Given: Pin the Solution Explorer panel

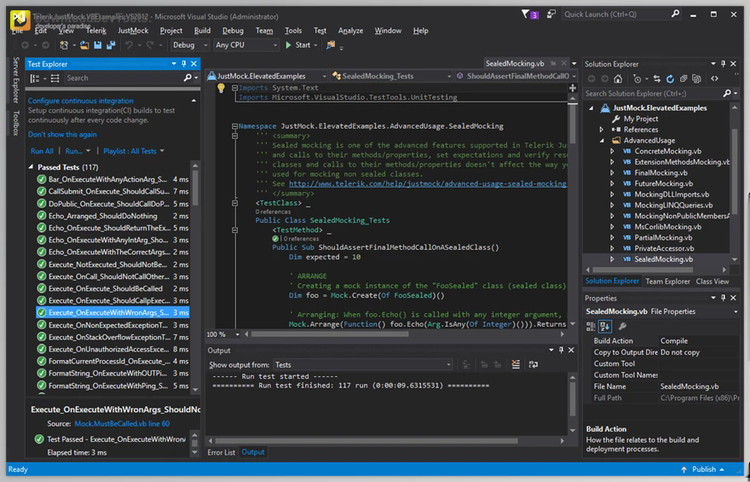Looking at the screenshot, I should [723, 64].
